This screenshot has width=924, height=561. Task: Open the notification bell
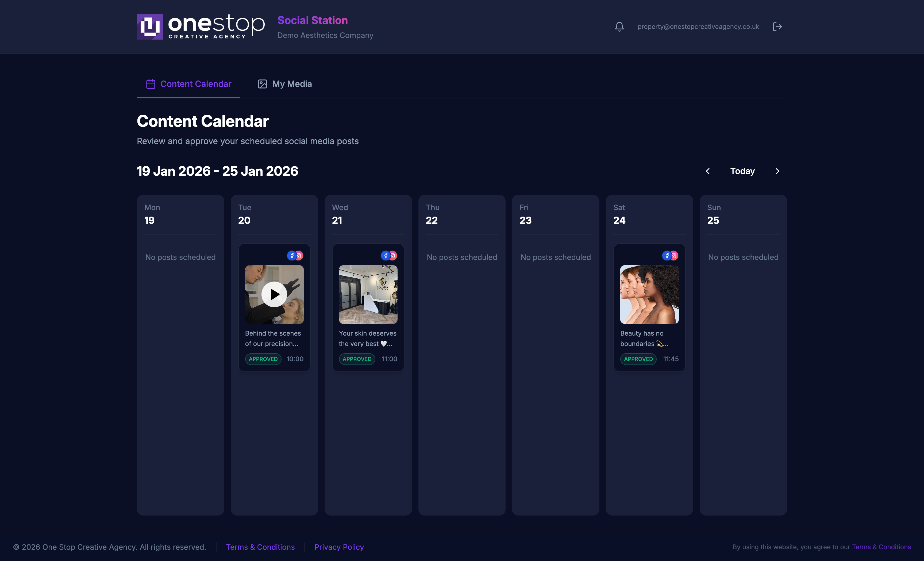click(619, 26)
